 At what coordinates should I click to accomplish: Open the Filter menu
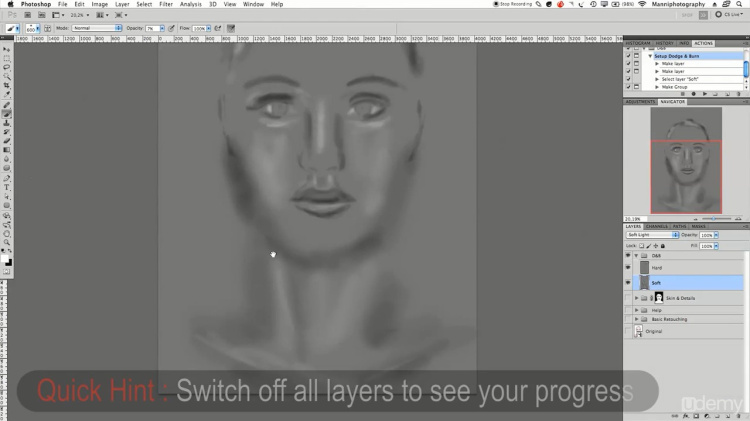[166, 4]
